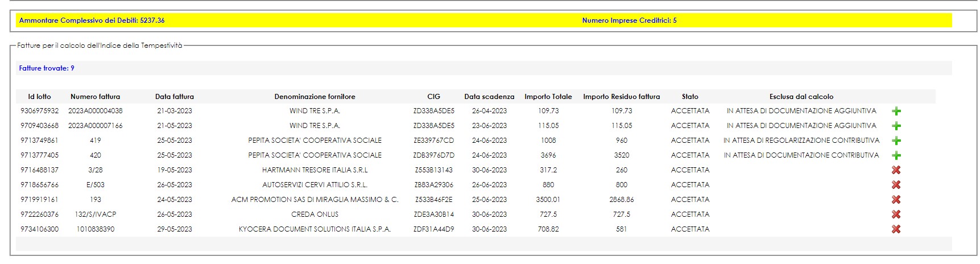The width and height of the screenshot is (980, 264).
Task: Click green plus icon for invoice 2023A000007166
Action: point(896,126)
